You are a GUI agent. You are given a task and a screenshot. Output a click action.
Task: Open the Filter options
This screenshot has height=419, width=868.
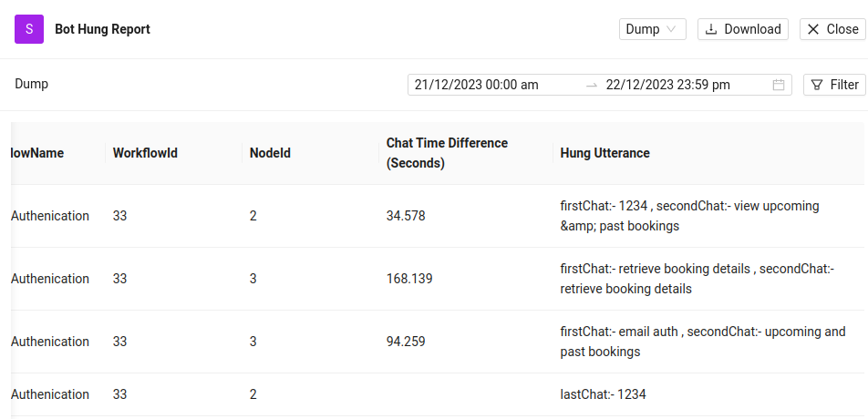coord(834,85)
